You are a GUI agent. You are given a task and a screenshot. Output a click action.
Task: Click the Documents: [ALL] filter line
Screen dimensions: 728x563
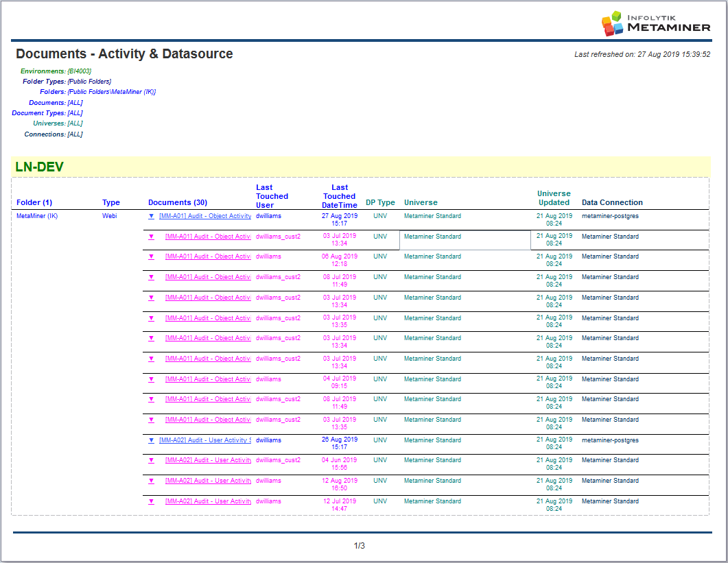(56, 103)
